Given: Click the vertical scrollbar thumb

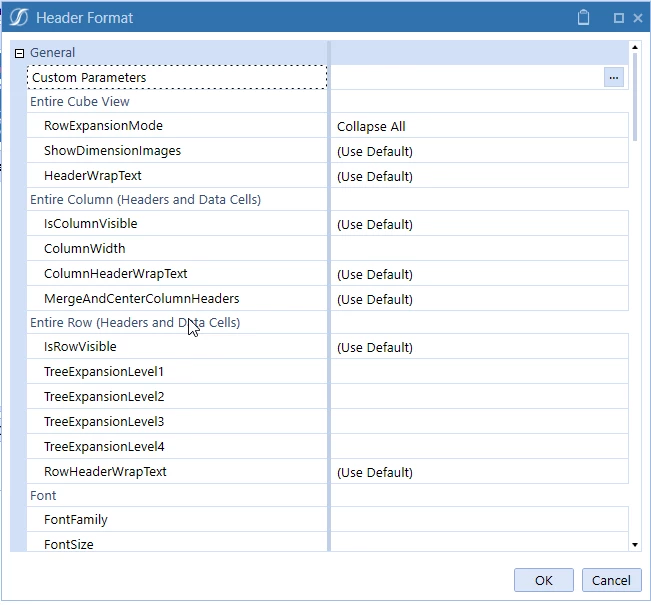Looking at the screenshot, I should pos(635,97).
